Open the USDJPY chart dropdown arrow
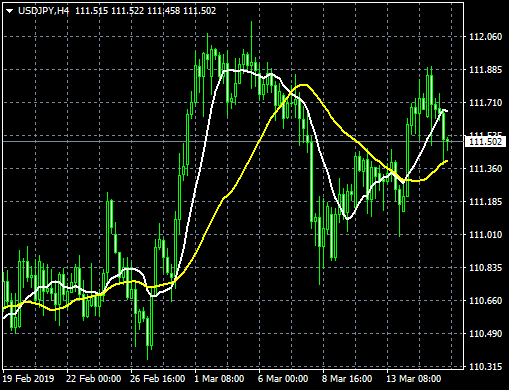Image resolution: width=509 pixels, height=390 pixels. click(x=9, y=11)
